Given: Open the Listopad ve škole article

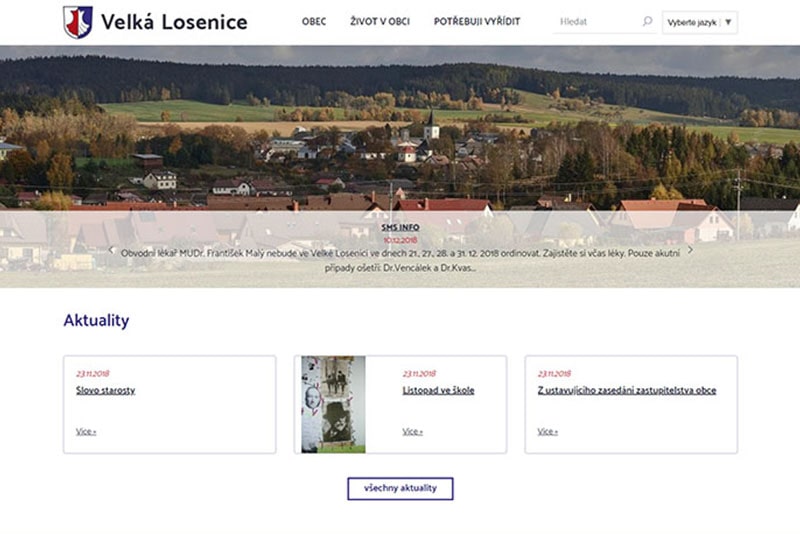Looking at the screenshot, I should 438,390.
